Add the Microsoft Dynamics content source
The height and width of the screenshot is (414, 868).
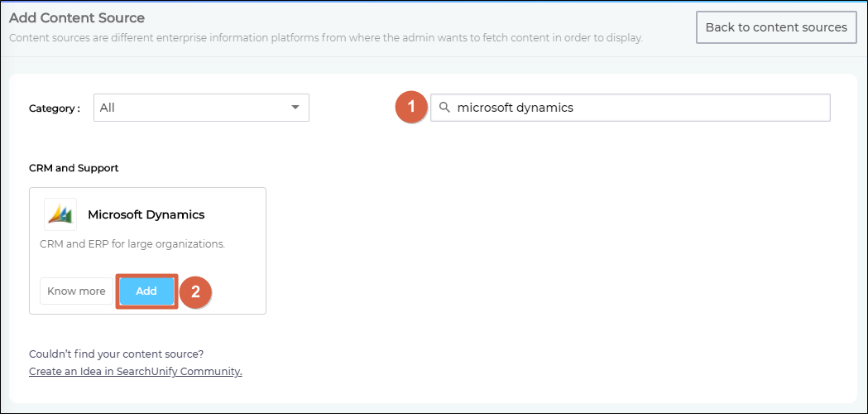[x=146, y=291]
